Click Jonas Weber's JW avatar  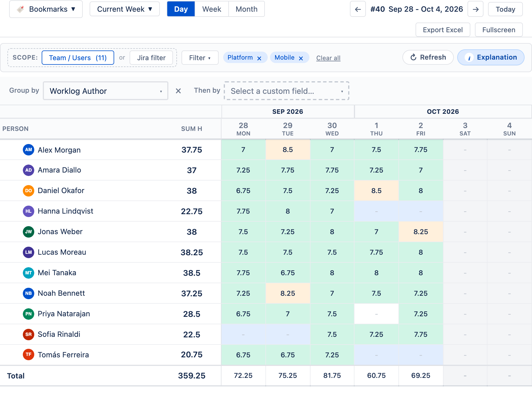(29, 232)
